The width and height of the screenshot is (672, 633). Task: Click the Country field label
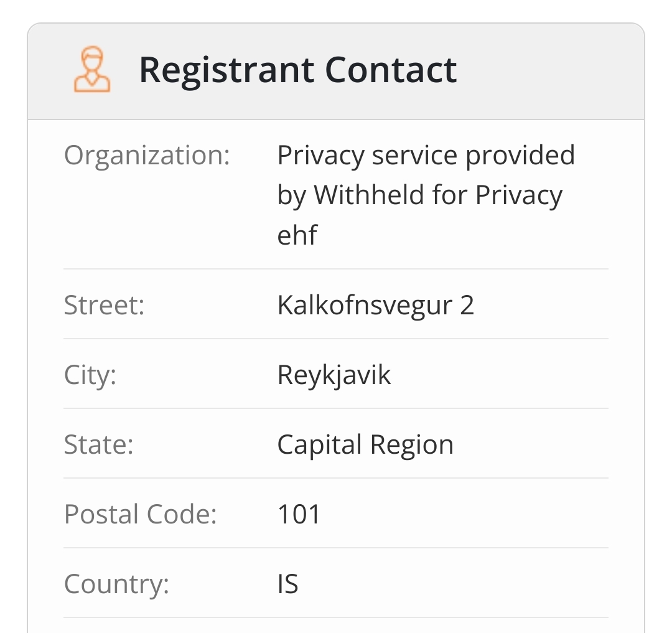click(116, 584)
